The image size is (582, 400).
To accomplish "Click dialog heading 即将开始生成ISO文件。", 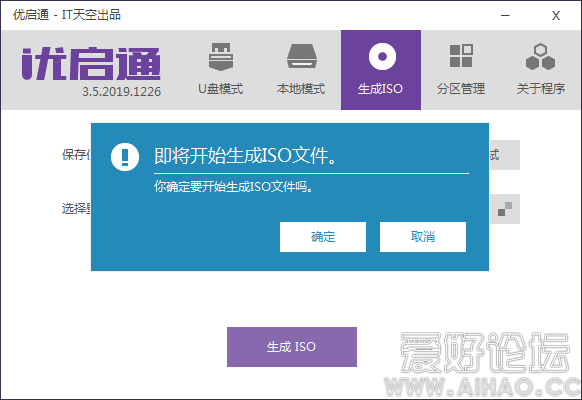I will point(245,156).
